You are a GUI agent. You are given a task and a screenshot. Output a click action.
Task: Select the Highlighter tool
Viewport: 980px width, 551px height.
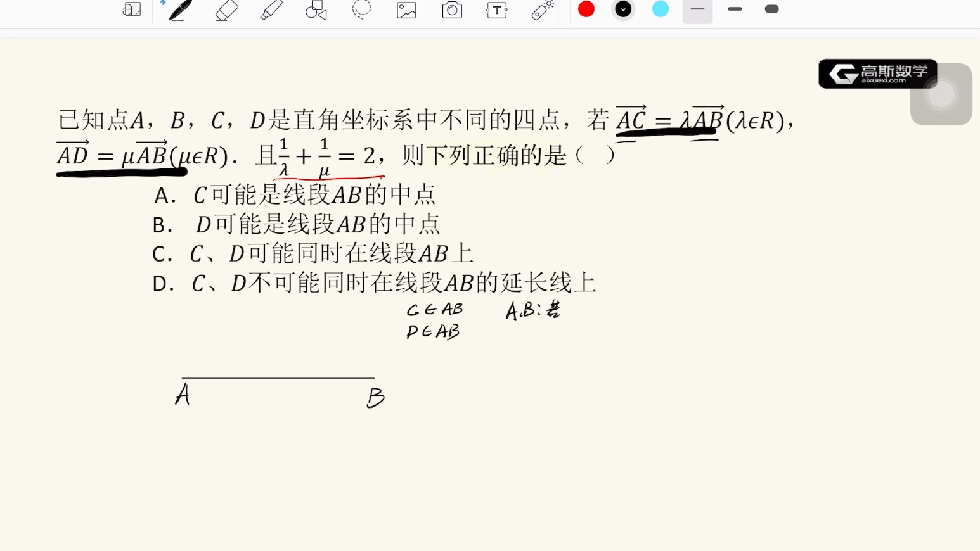click(x=271, y=10)
